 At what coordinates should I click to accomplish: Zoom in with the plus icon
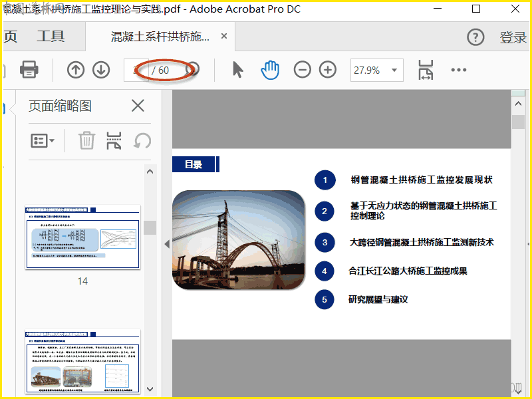pos(328,70)
